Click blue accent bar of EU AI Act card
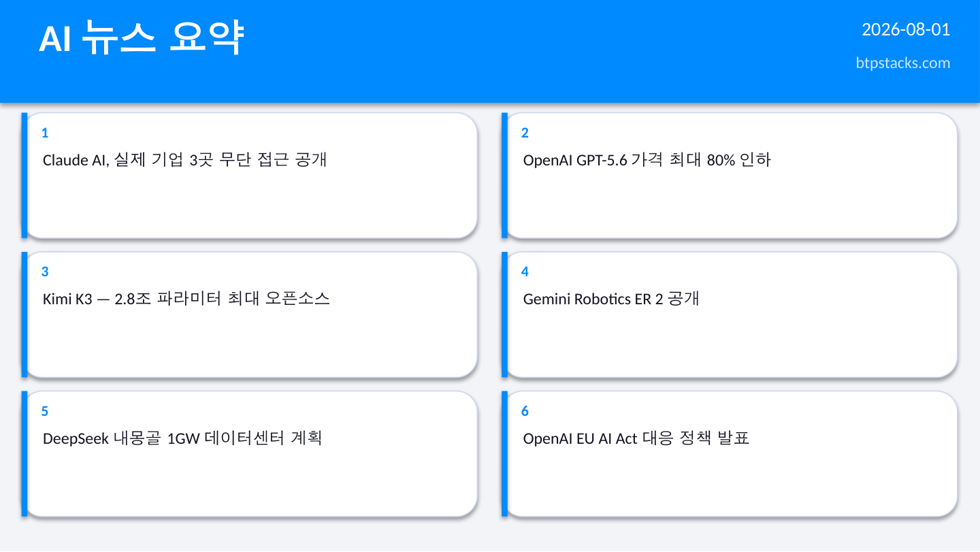Image resolution: width=980 pixels, height=552 pixels. [505, 454]
